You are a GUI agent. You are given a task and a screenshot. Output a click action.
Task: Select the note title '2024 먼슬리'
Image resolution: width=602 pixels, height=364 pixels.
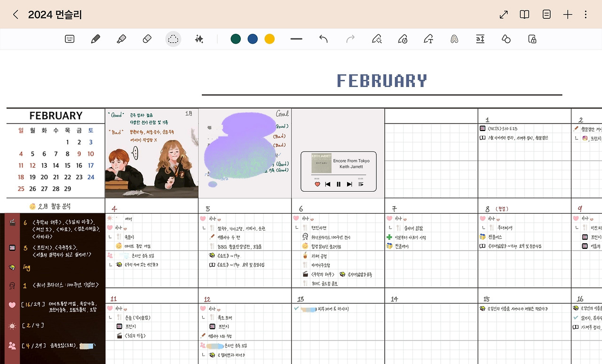(55, 15)
